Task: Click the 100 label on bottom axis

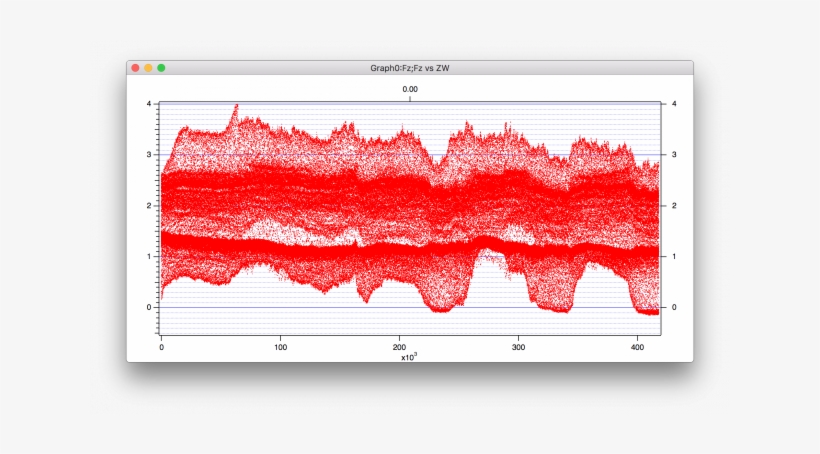Action: click(x=280, y=347)
